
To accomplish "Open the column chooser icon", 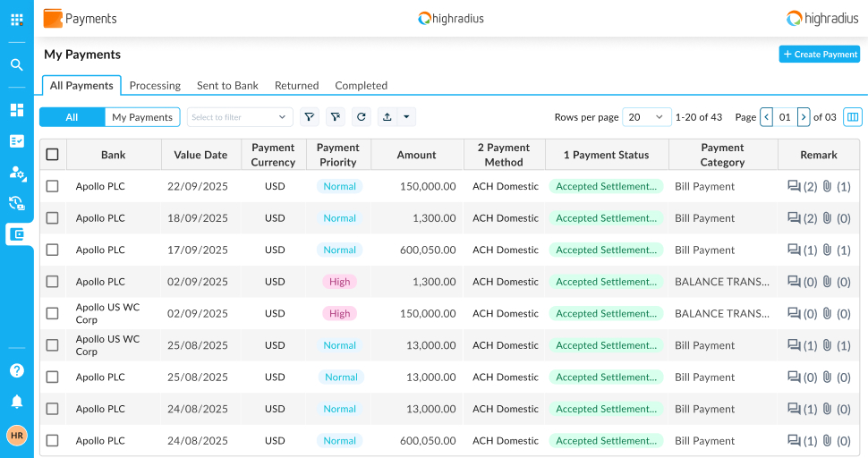I will tap(852, 117).
